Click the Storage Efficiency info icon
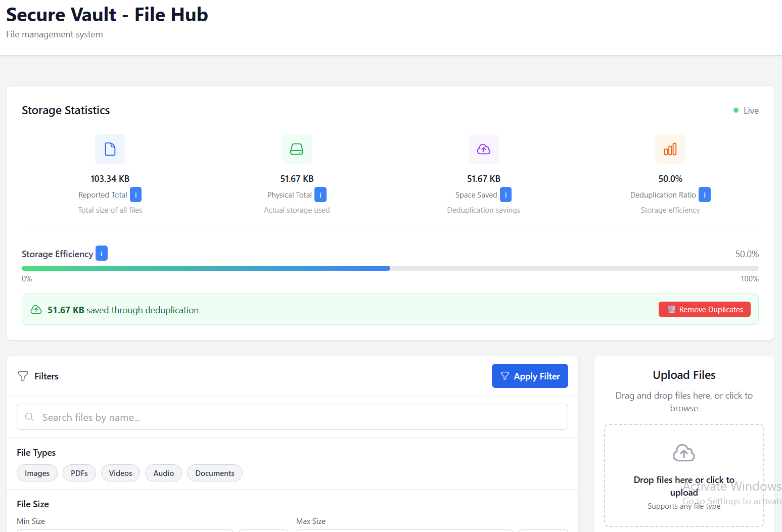This screenshot has width=782, height=532. [x=102, y=254]
